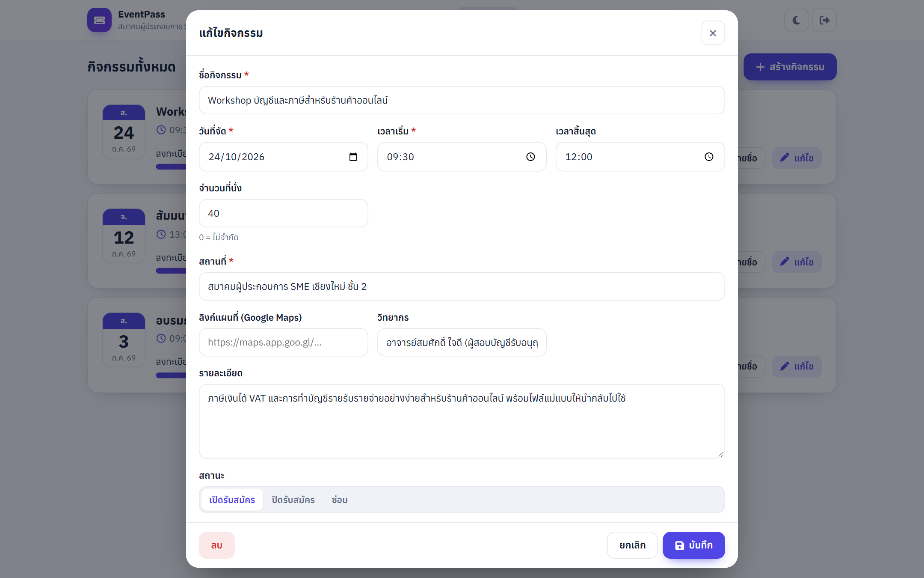Edit the activity name field
The image size is (924, 578).
pos(462,100)
